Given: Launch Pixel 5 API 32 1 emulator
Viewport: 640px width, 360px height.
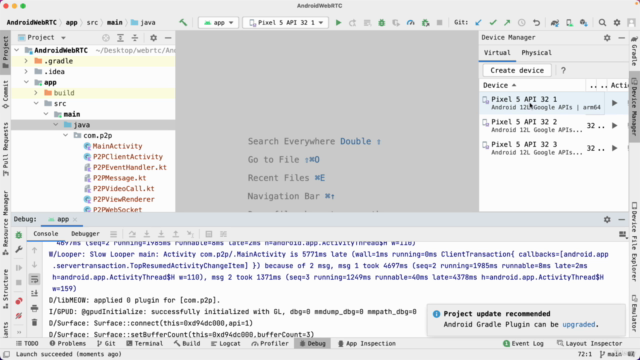Looking at the screenshot, I should 614,103.
